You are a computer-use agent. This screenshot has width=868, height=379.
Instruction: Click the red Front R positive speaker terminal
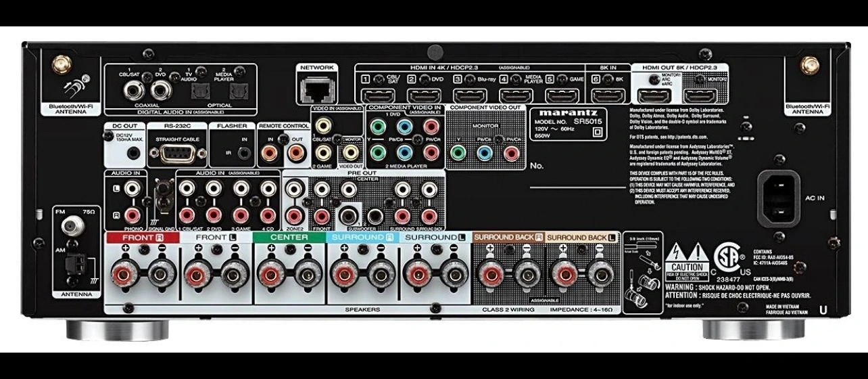pyautogui.click(x=122, y=275)
